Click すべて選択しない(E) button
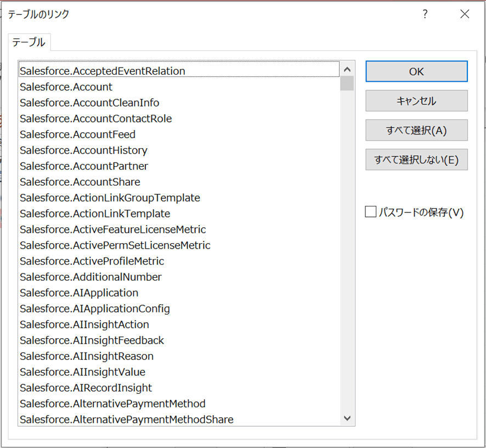486x448 pixels. point(416,159)
